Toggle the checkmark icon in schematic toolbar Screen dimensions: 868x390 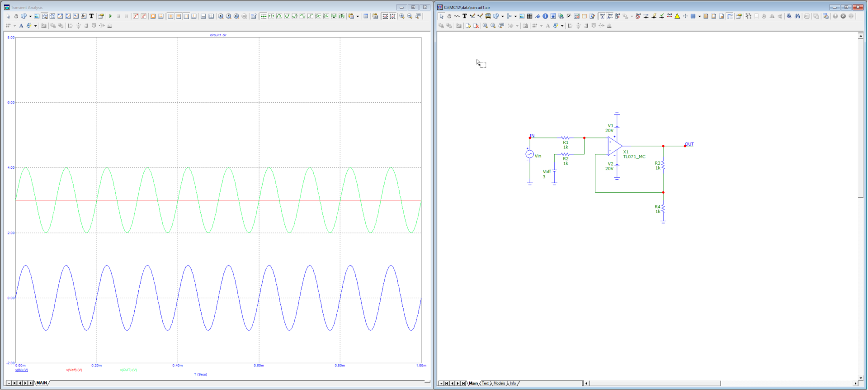pyautogui.click(x=569, y=16)
